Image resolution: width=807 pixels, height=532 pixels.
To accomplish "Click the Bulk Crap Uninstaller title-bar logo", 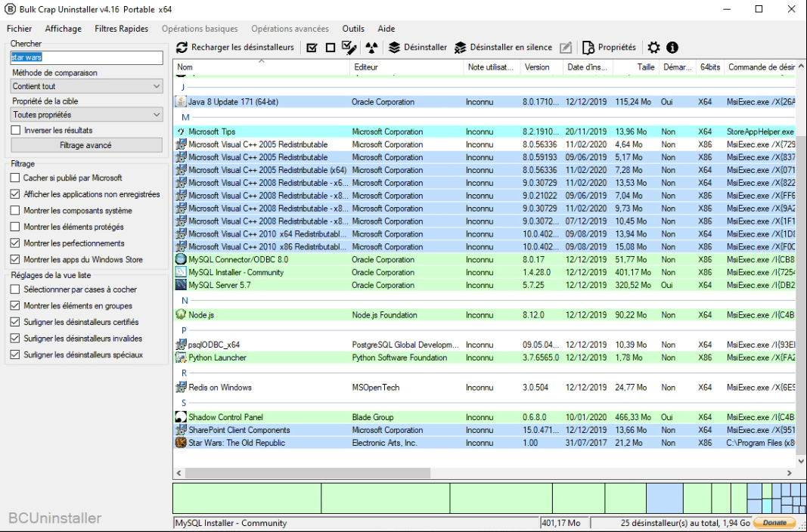I will (x=10, y=9).
